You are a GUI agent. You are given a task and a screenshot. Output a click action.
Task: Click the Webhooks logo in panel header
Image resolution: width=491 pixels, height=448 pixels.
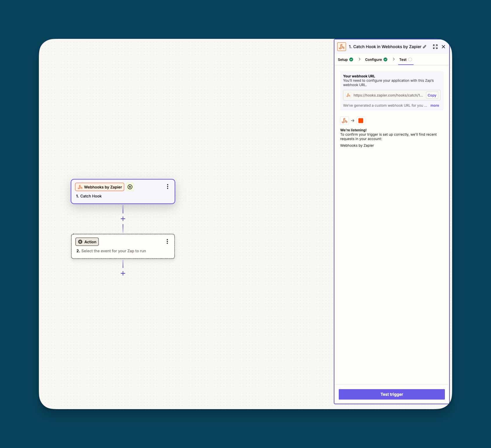pos(342,47)
